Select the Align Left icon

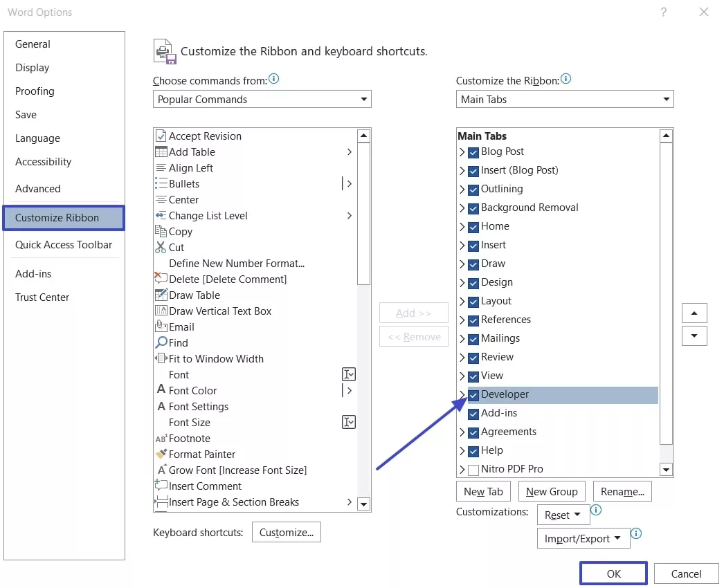[161, 167]
